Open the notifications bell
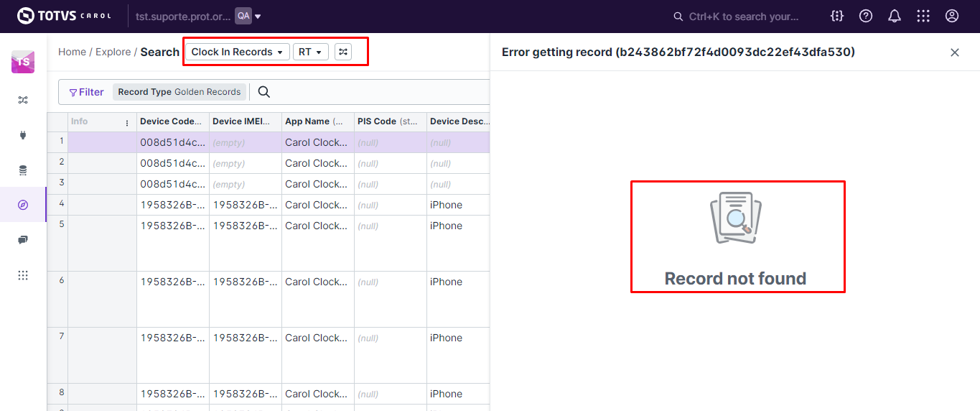The image size is (980, 411). tap(895, 16)
